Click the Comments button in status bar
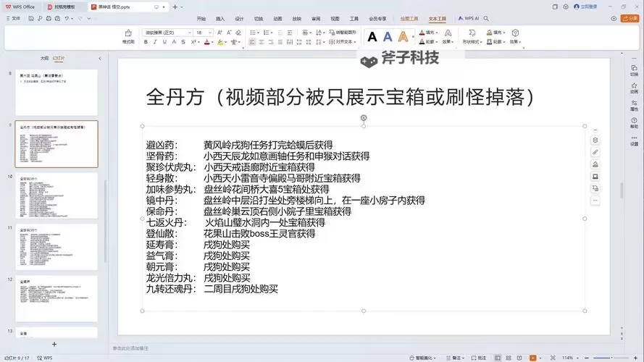The height and width of the screenshot is (362, 644). (479, 358)
